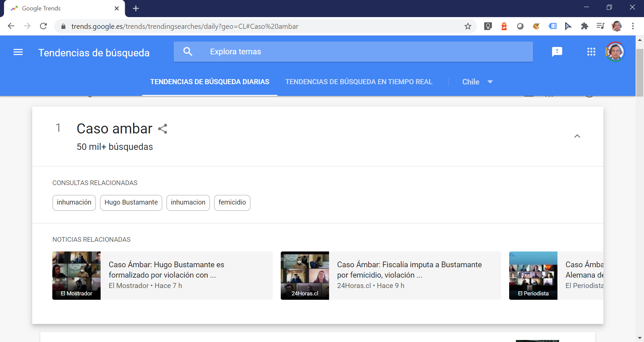Open the Google apps grid
Viewport: 644px width, 342px height.
coord(591,52)
